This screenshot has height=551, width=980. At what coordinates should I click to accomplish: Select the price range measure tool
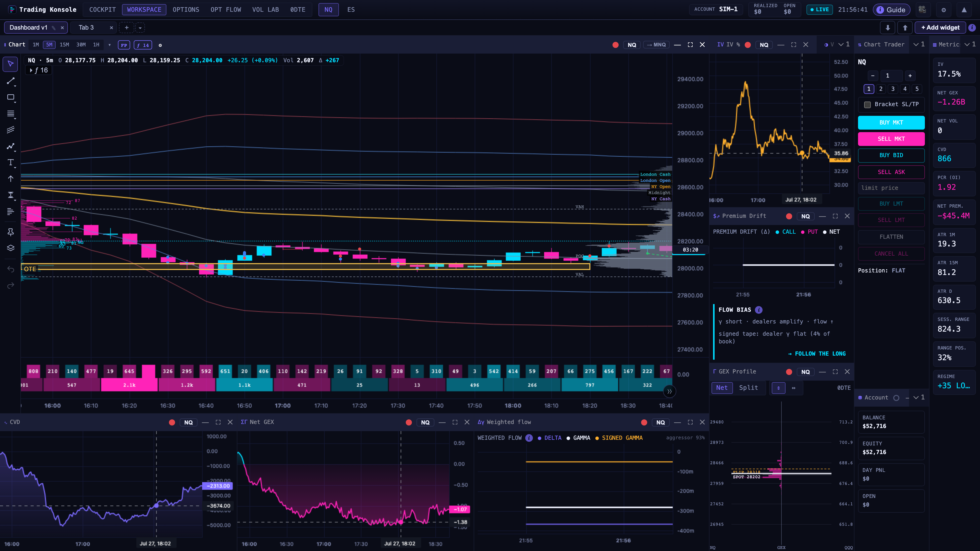[10, 195]
